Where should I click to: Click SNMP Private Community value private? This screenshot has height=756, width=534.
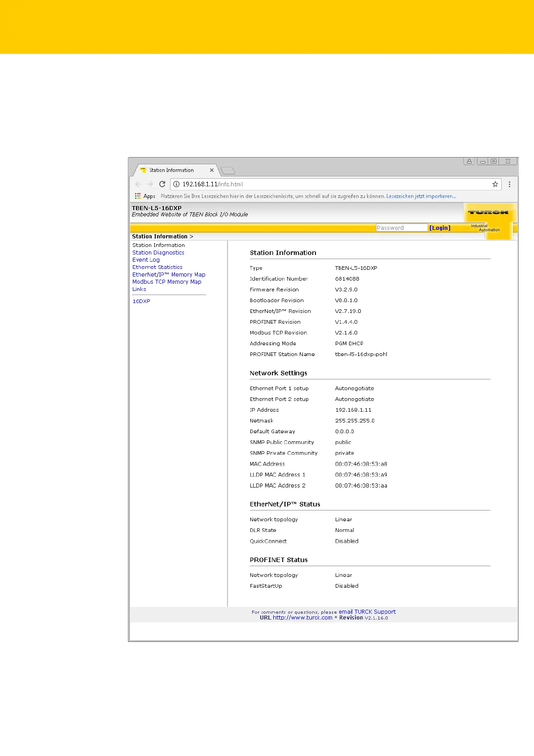click(344, 453)
